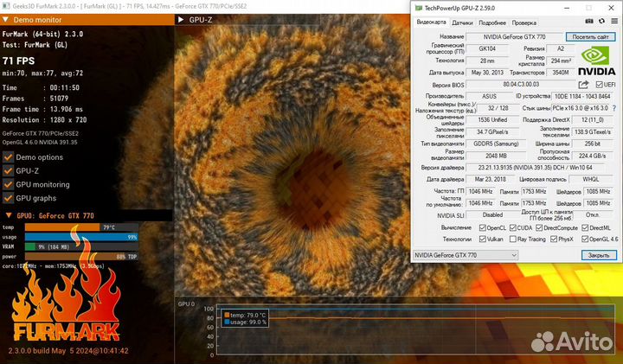The image size is (623, 364).
Task: Click the Device ID field 10DE 1184
Action: [x=582, y=97]
